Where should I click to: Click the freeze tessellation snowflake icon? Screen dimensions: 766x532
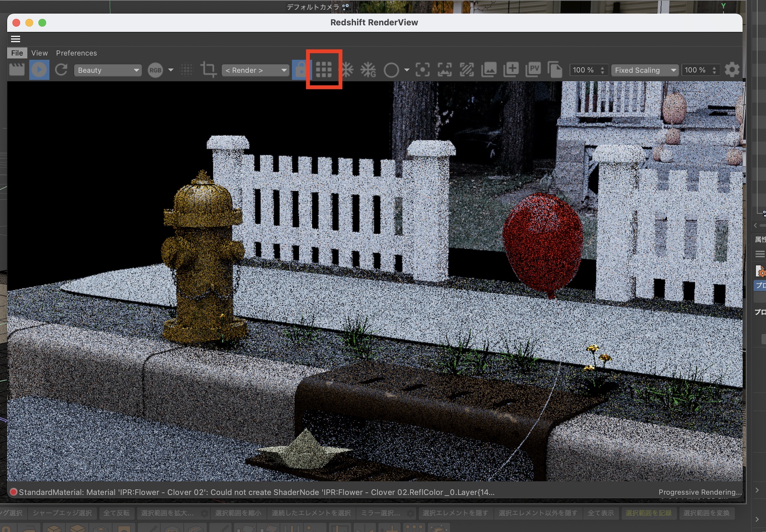347,70
